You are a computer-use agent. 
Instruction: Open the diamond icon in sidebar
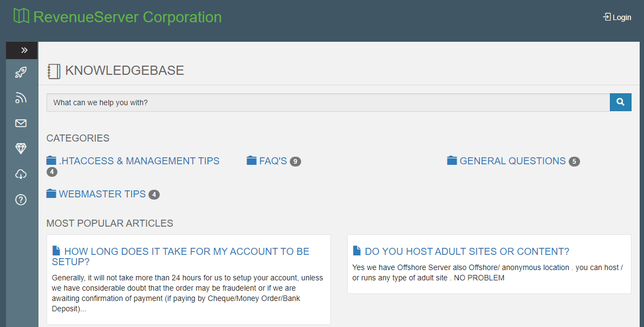(21, 149)
